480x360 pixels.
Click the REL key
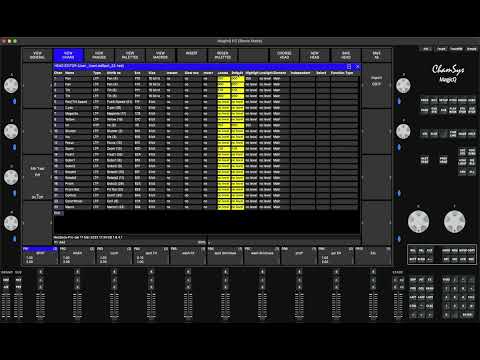point(412,250)
